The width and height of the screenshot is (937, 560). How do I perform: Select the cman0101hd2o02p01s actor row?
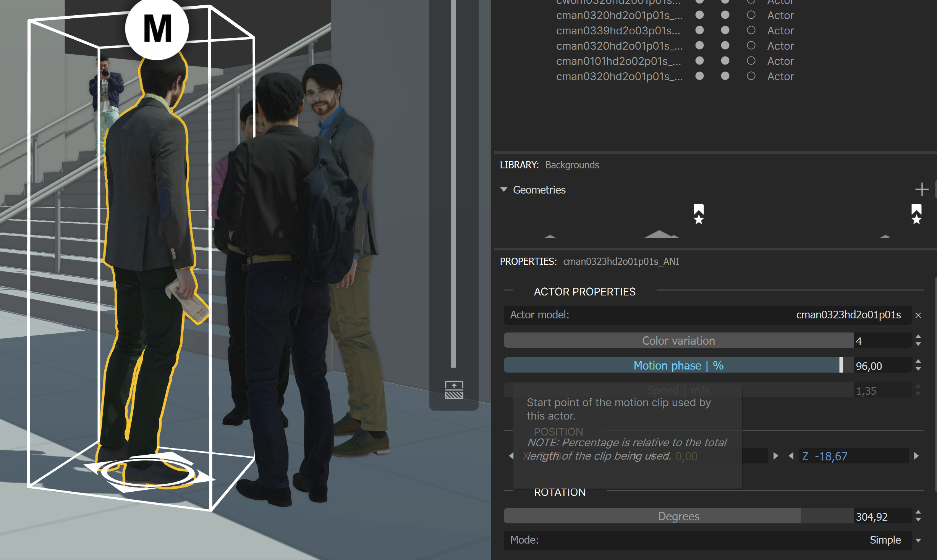pyautogui.click(x=618, y=61)
